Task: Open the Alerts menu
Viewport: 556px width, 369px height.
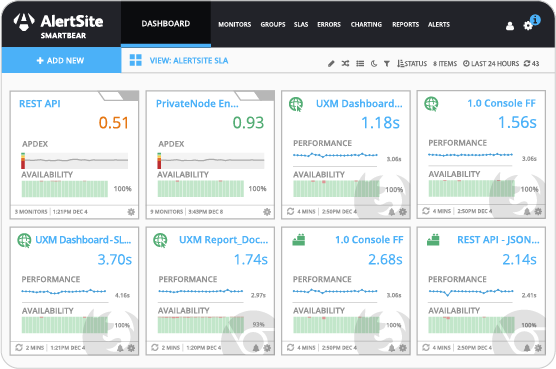Action: 439,24
